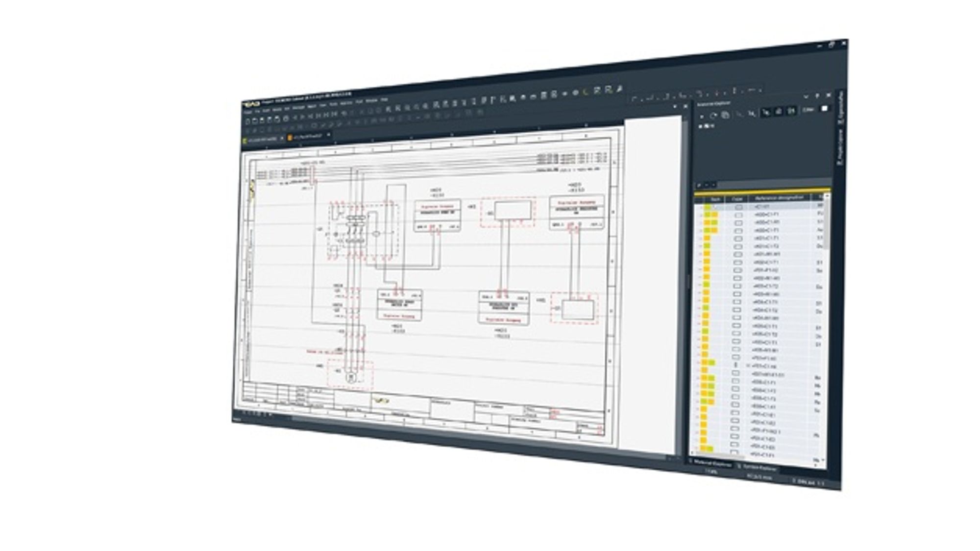Toggle the explorer panel pin
Screen dimensions: 980x551
pyautogui.click(x=817, y=96)
